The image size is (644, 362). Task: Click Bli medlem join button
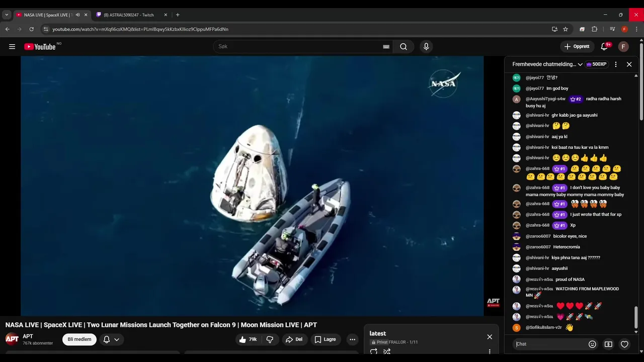(x=79, y=339)
